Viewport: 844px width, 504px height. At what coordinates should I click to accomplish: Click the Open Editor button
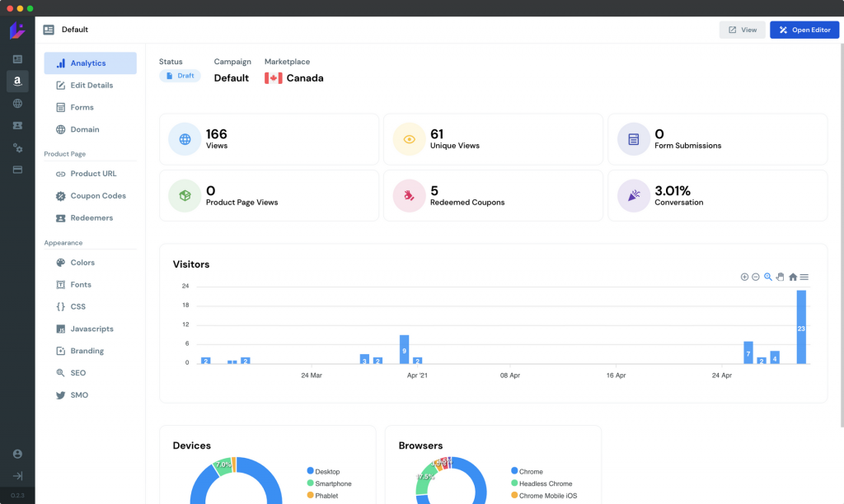(804, 30)
